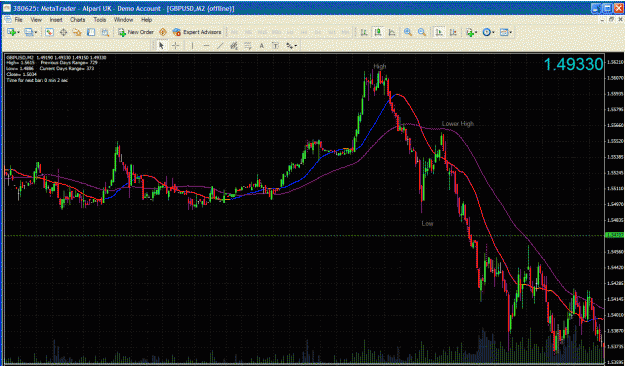Expand the Templates dropdown arrow
Screen dimensions: 625x366
coord(511,32)
